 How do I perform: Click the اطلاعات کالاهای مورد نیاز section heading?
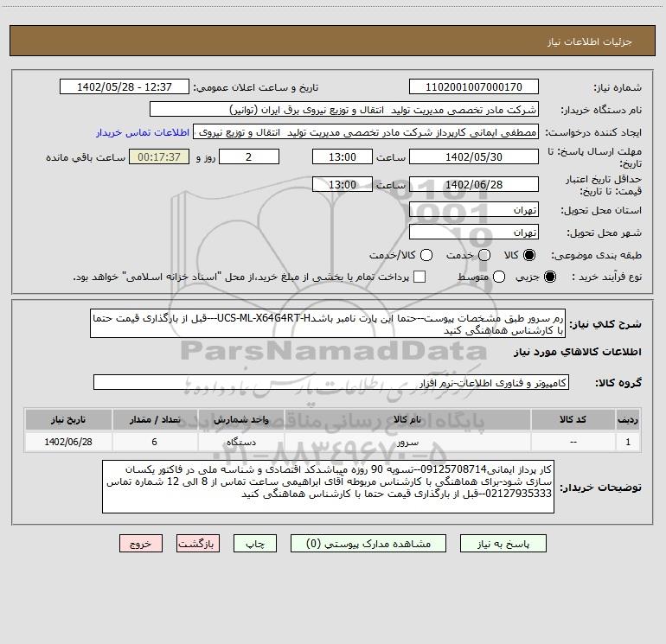577,352
